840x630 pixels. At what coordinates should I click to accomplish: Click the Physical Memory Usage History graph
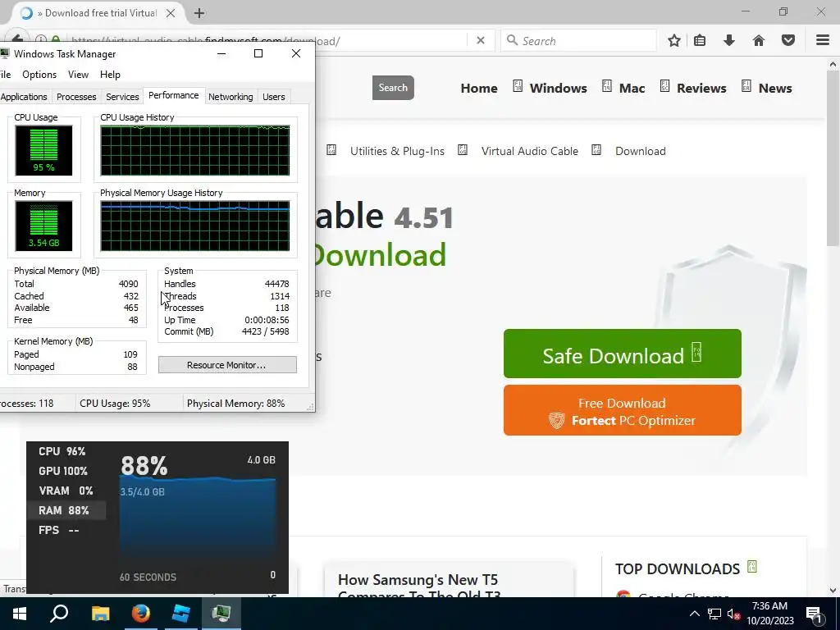coord(195,226)
